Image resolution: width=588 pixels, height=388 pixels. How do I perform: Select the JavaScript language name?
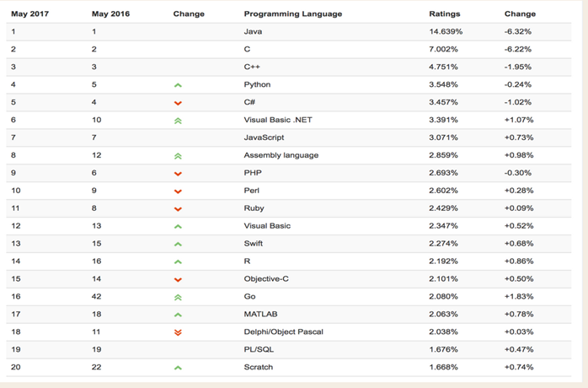coord(264,137)
